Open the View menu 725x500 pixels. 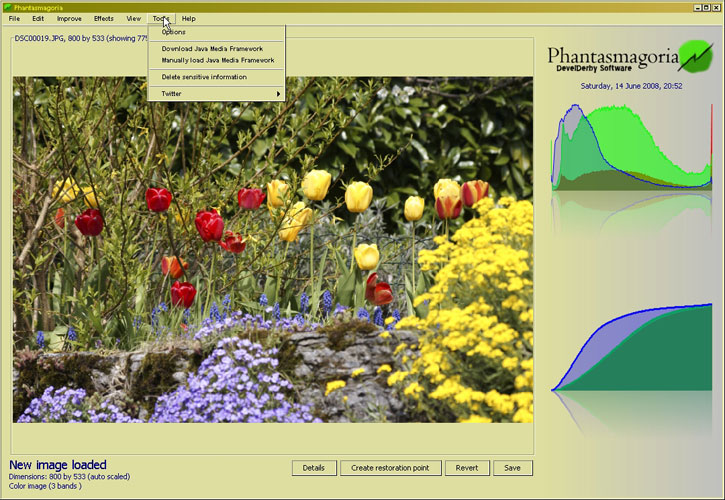134,19
